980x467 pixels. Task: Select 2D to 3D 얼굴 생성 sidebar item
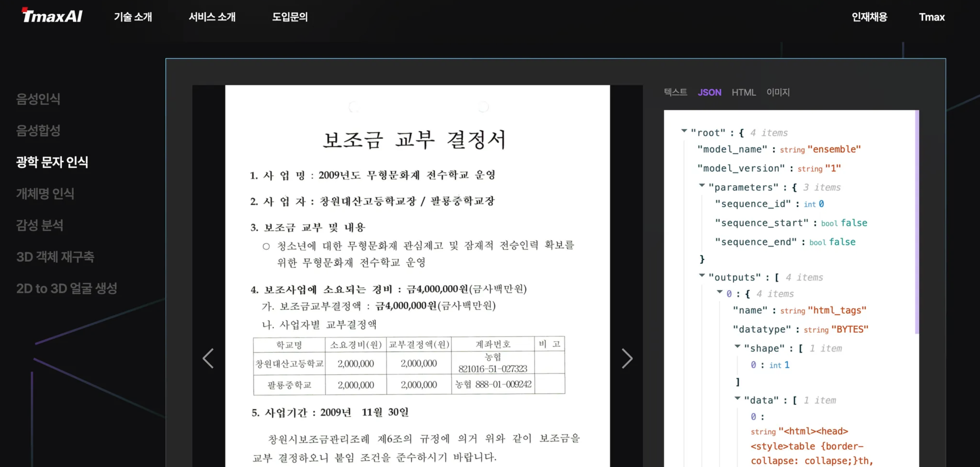tap(67, 288)
